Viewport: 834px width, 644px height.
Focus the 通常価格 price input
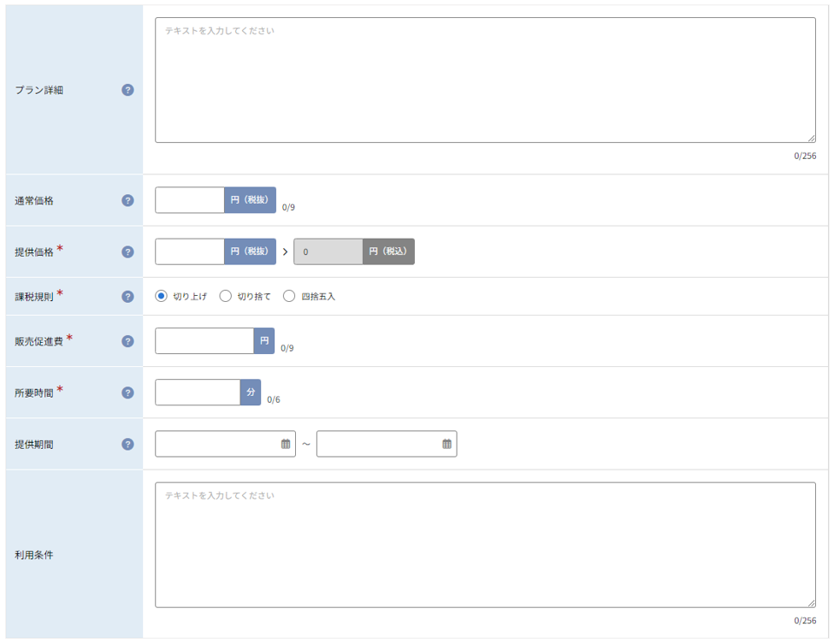pyautogui.click(x=190, y=200)
